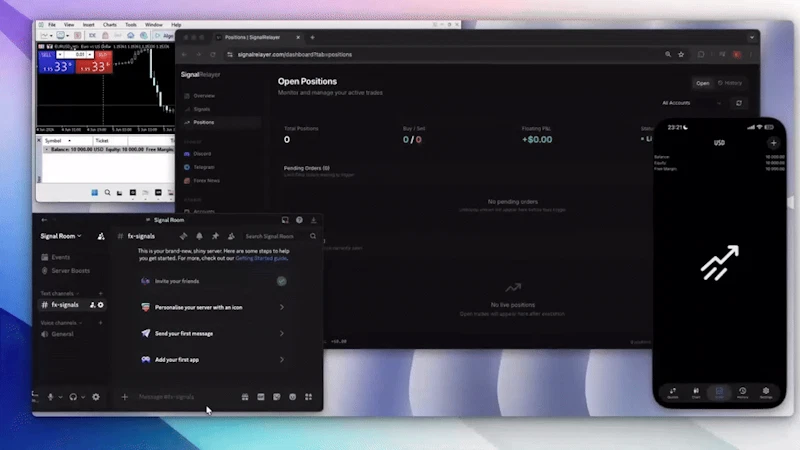Expand the All Accounts dropdown
The height and width of the screenshot is (450, 800).
pos(691,103)
